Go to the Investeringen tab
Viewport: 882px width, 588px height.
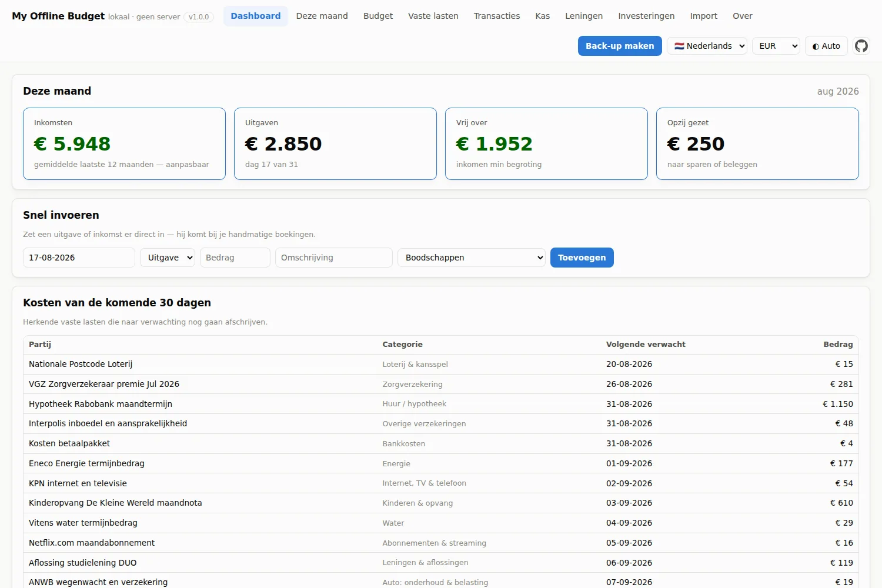pos(646,16)
